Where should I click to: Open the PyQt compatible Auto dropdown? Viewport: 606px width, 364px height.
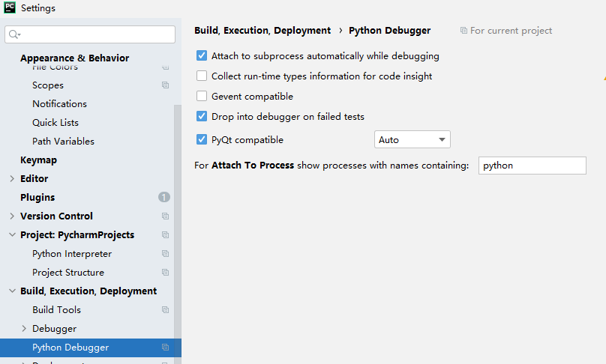click(x=412, y=140)
